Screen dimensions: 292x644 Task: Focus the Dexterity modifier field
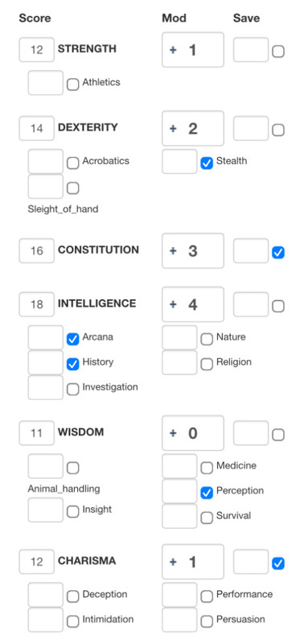click(193, 129)
